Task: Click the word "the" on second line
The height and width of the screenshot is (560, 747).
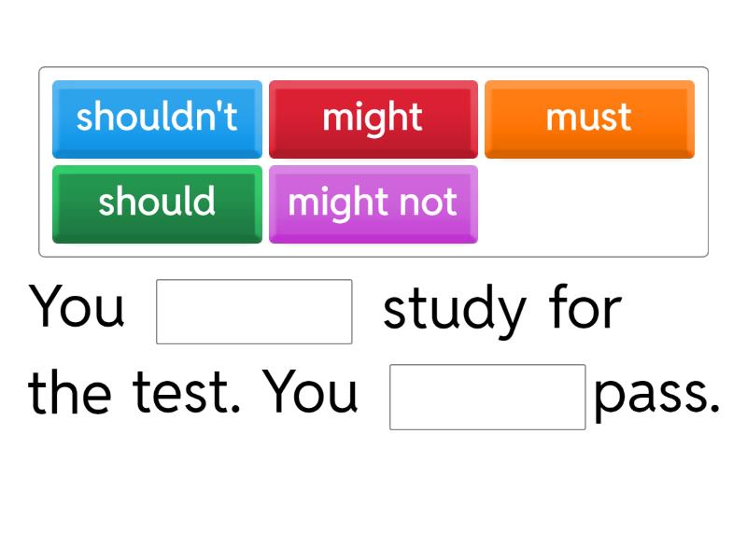Action: tap(69, 391)
